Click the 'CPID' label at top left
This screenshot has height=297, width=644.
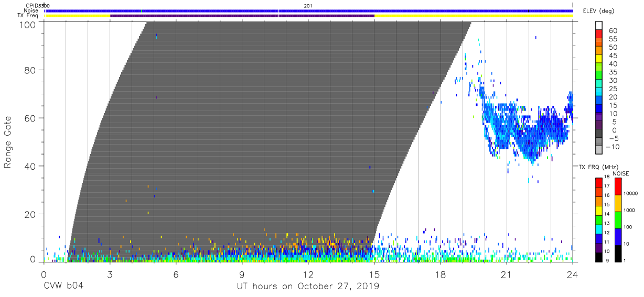tap(31, 6)
